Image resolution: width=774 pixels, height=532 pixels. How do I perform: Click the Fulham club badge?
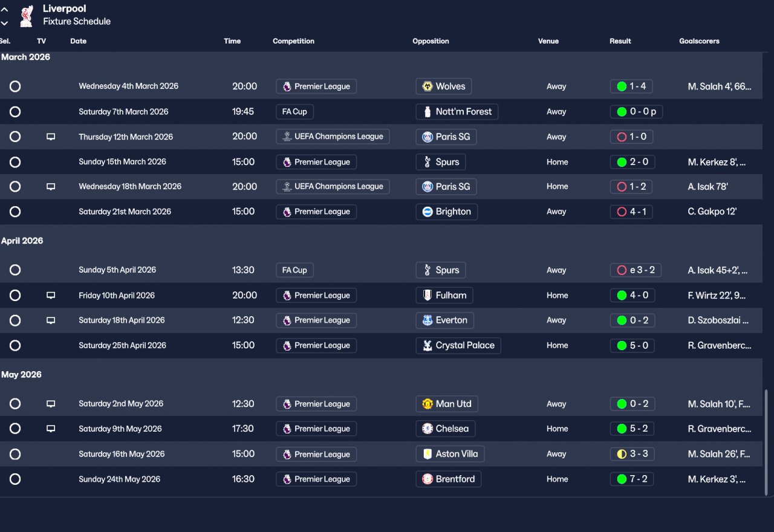point(428,296)
